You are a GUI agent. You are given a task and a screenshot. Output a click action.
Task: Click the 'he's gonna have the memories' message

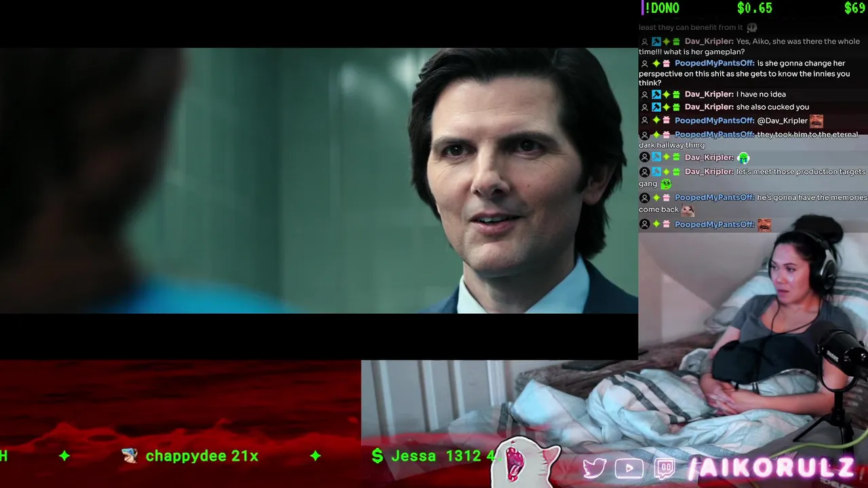click(x=753, y=203)
